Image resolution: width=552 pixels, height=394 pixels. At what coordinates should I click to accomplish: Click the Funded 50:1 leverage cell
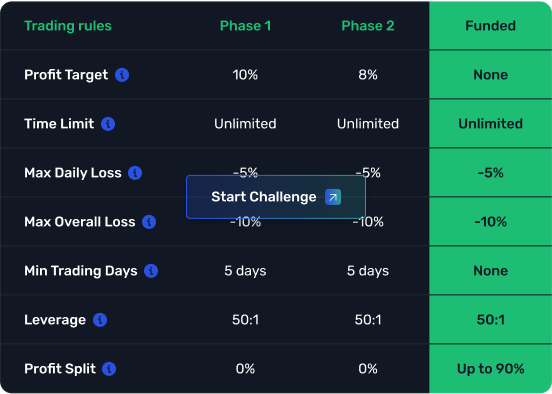[x=490, y=320]
